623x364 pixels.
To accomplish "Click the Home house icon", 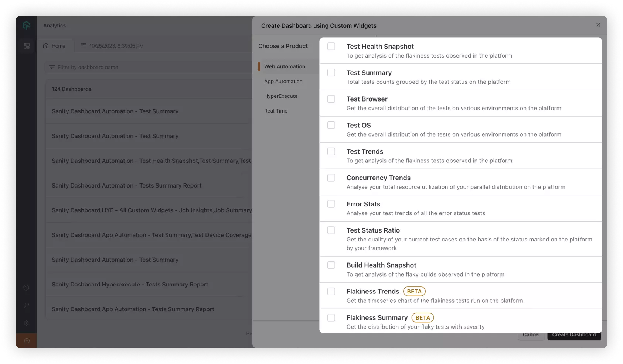I will (x=46, y=46).
